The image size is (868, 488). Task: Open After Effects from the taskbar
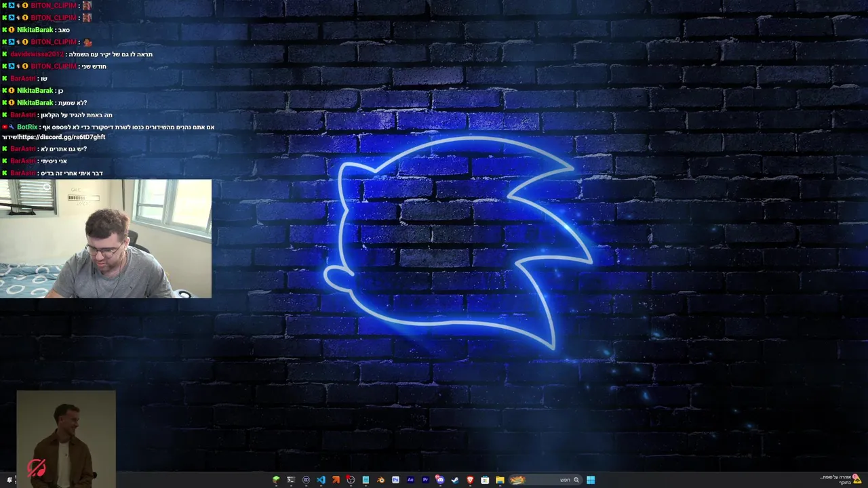tap(410, 480)
